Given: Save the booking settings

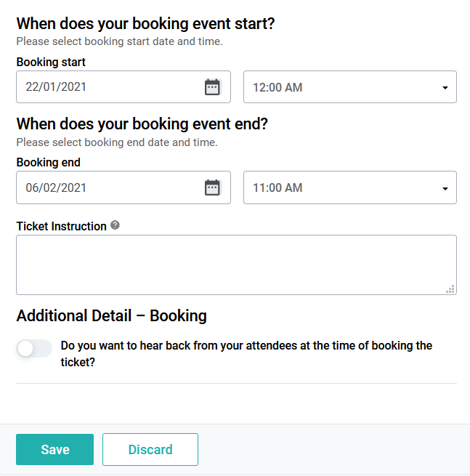Looking at the screenshot, I should pos(55,449).
